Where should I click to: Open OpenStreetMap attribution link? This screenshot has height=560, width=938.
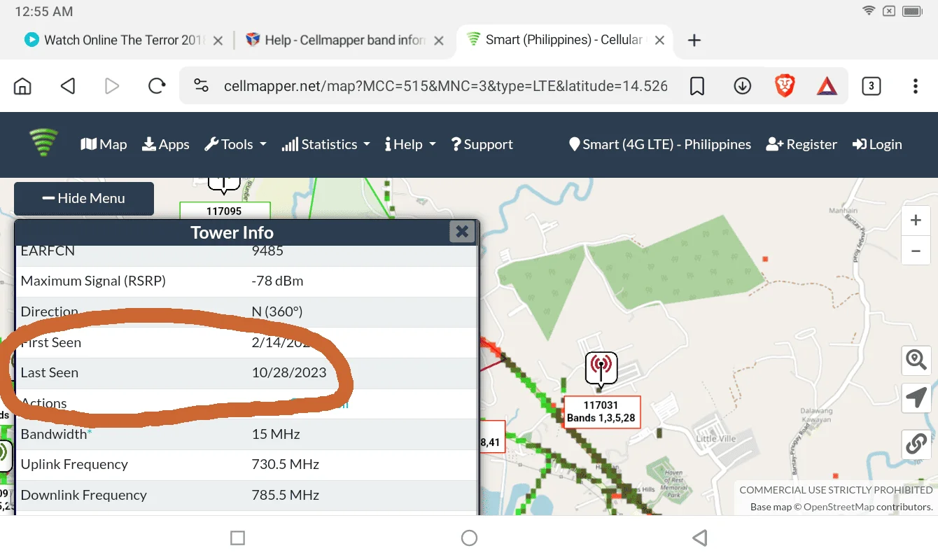[x=839, y=507]
